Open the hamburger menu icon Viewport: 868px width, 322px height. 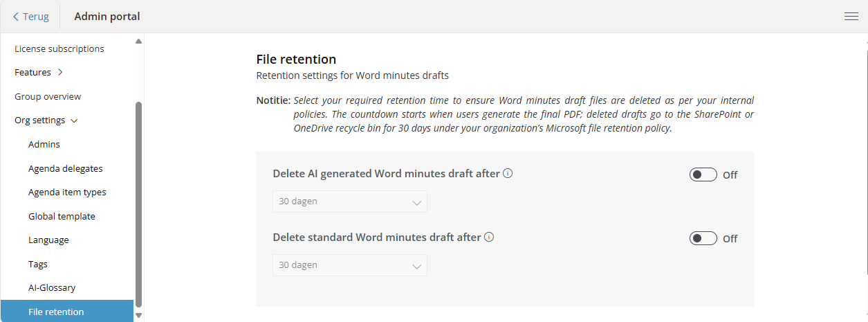click(851, 17)
